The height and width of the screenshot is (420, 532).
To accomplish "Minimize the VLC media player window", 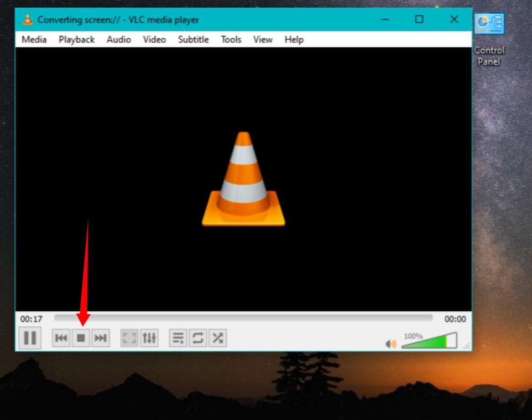I will tap(385, 20).
